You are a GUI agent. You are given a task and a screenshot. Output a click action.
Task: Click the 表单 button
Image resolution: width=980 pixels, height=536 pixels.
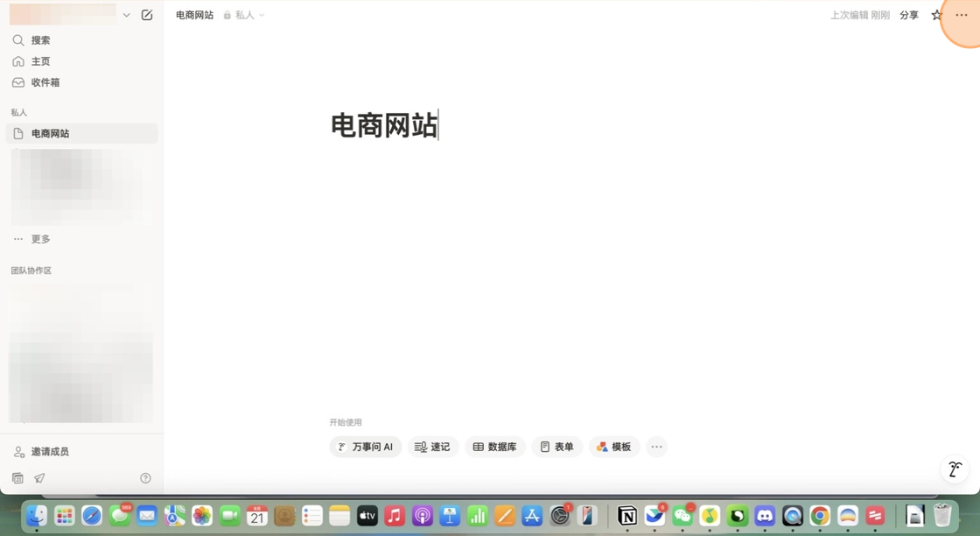point(556,447)
